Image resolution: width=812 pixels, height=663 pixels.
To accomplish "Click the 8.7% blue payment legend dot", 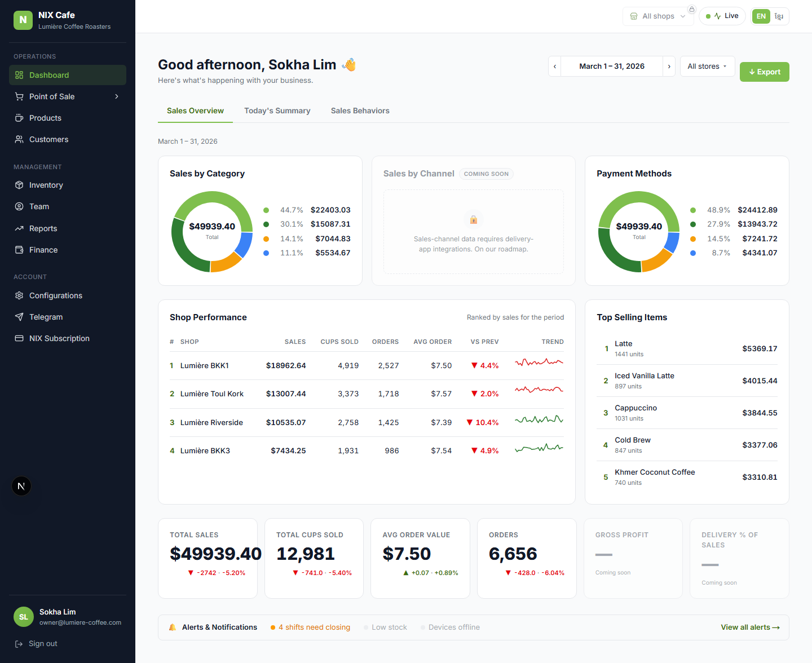I will pos(693,253).
